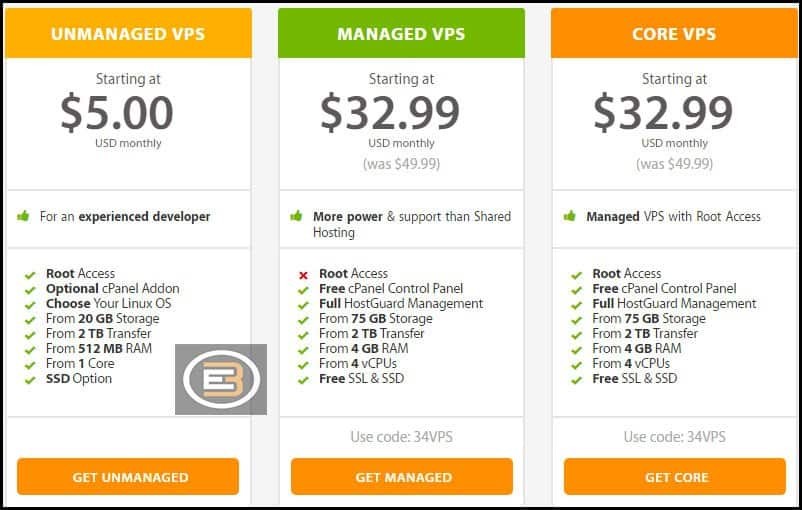Click the GET UNMANAGED button
This screenshot has height=510, width=802.
(128, 476)
